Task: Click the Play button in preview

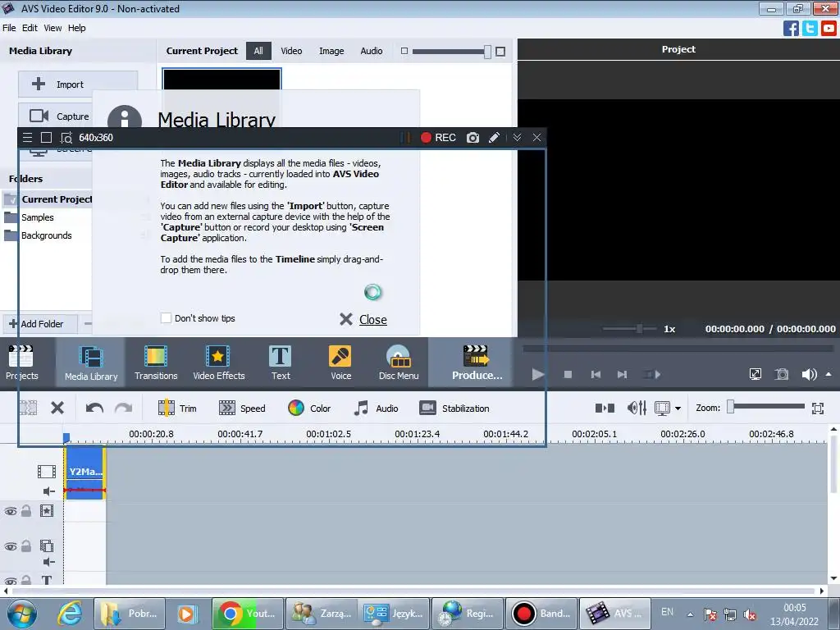Action: coord(538,374)
